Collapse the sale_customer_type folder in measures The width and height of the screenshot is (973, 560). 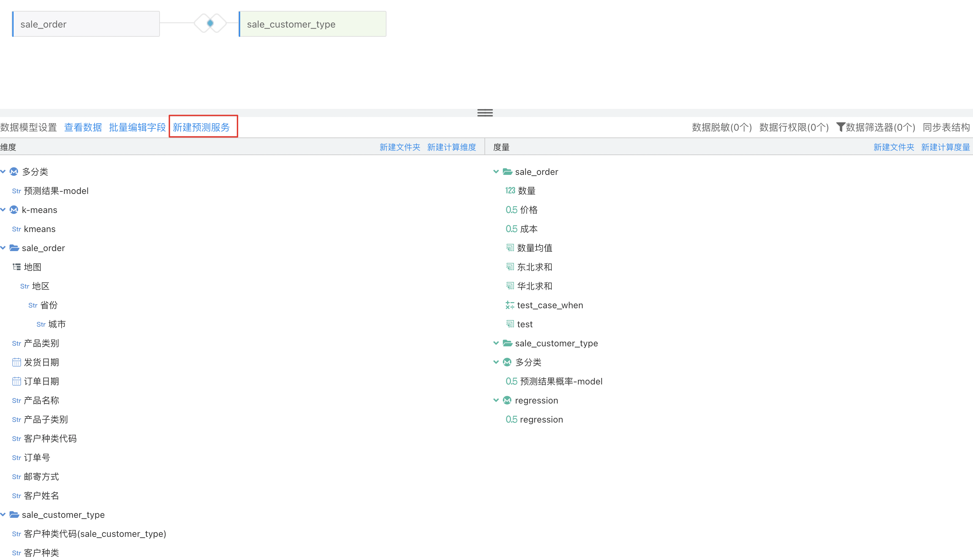click(496, 343)
